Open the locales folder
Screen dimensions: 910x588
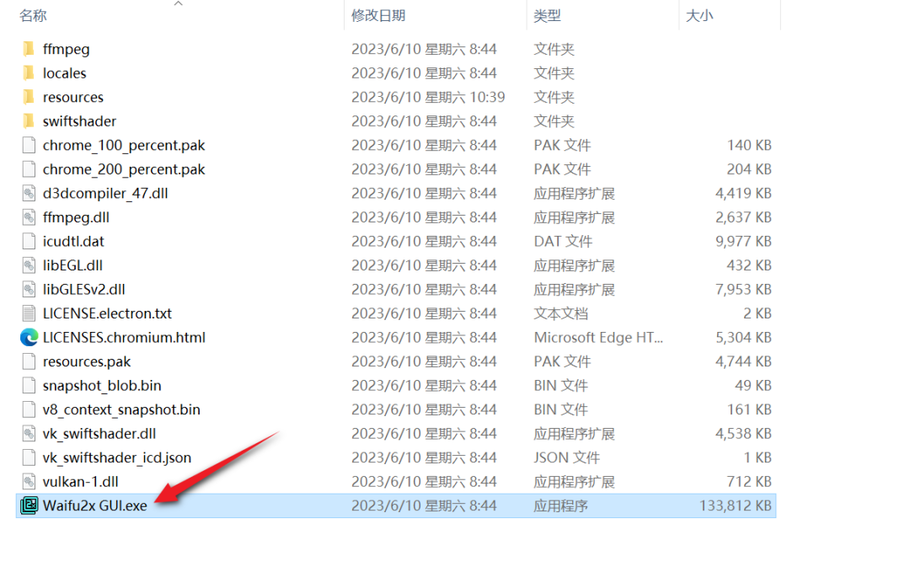point(64,72)
